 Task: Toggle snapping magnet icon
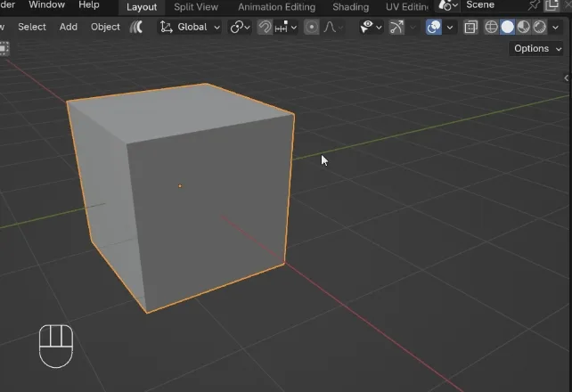(x=265, y=27)
